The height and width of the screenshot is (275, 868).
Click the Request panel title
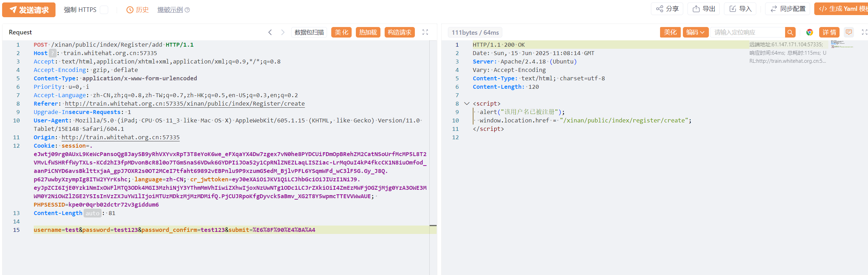pos(20,32)
